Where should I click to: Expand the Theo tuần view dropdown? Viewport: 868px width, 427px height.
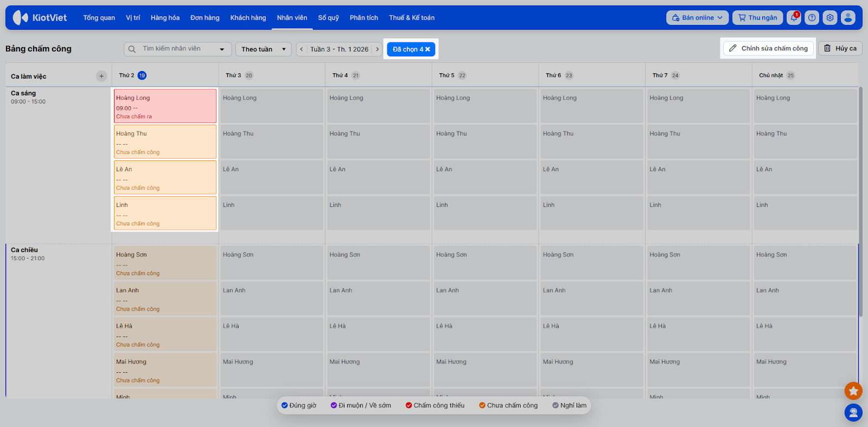pos(264,49)
